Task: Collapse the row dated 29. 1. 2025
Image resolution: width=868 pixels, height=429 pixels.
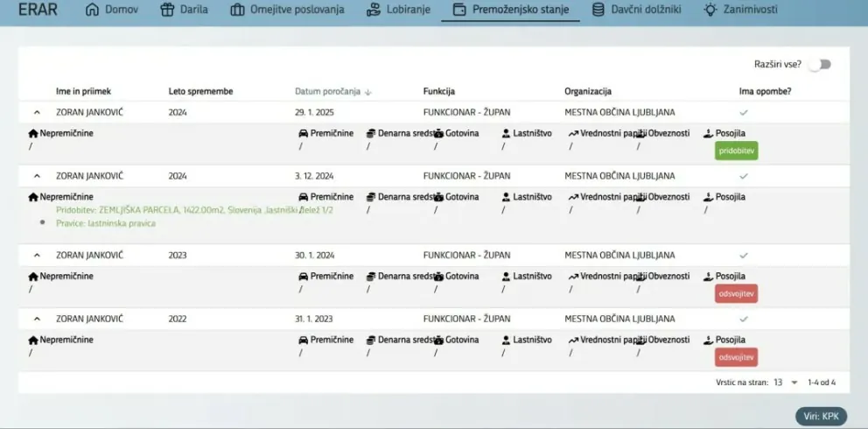Action: pos(37,112)
